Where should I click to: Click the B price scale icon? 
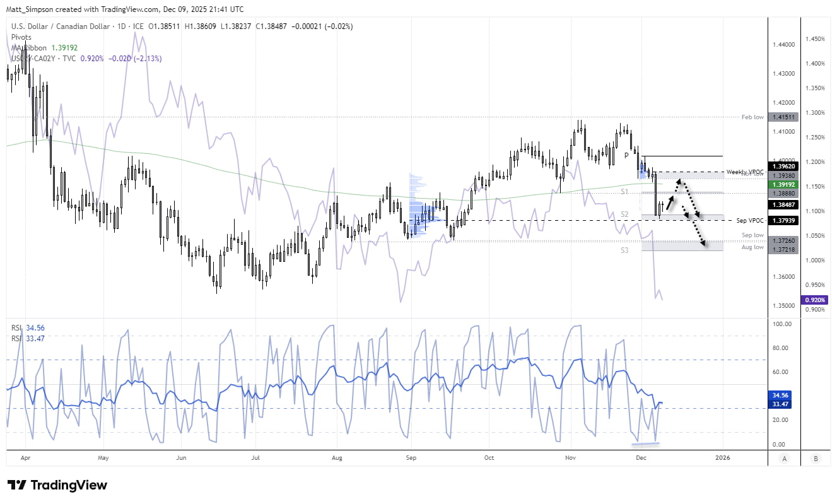(x=816, y=459)
